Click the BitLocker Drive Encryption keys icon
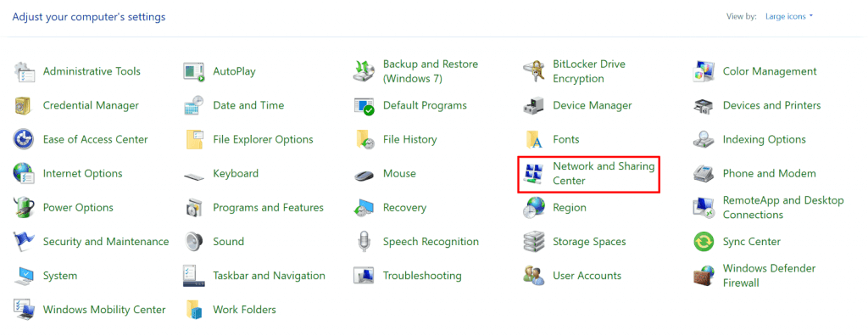This screenshot has height=336, width=868. (534, 71)
